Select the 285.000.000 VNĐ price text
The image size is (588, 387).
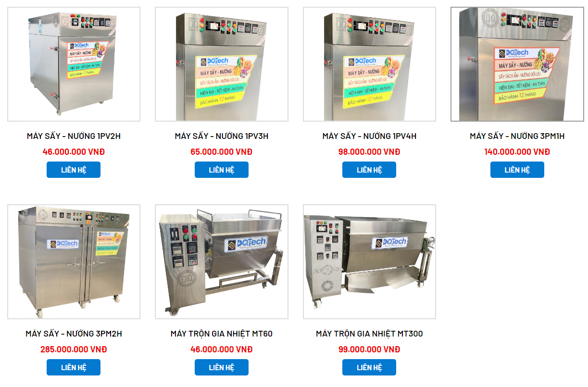pos(74,350)
